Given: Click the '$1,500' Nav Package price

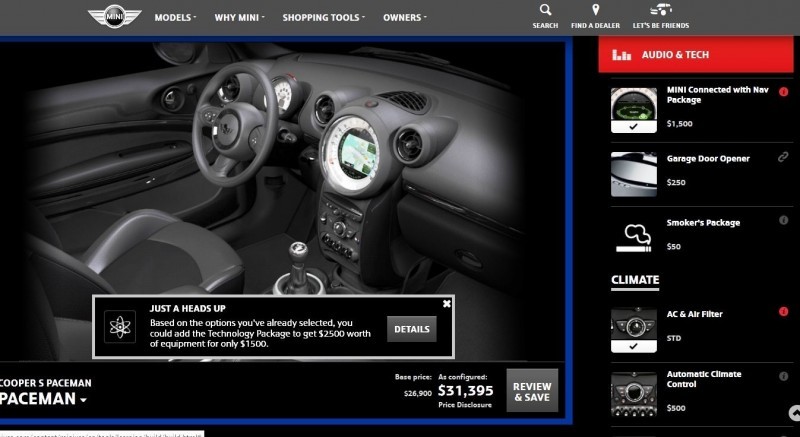Looking at the screenshot, I should [680, 123].
